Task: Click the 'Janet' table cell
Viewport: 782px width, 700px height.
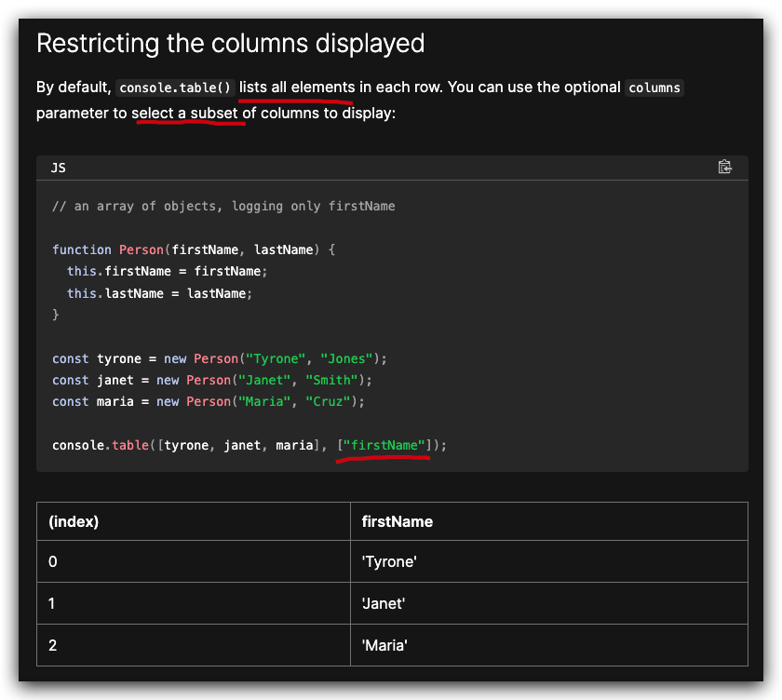Action: point(549,603)
